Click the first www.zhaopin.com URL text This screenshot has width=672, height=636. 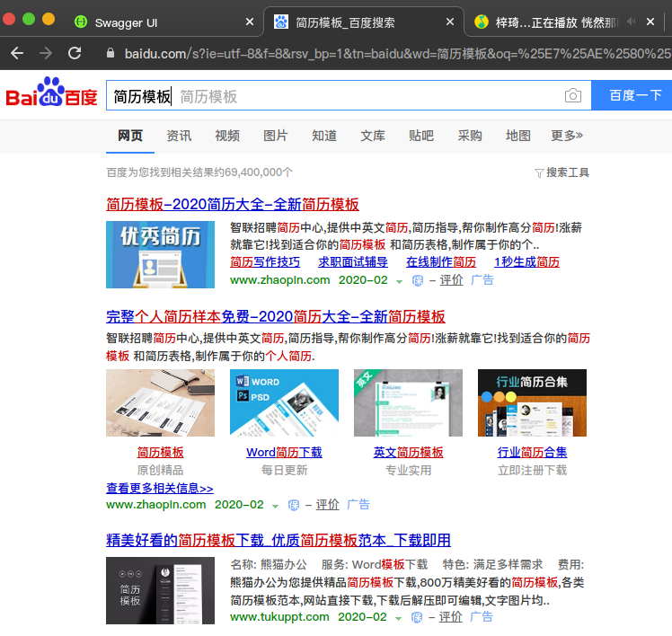280,280
